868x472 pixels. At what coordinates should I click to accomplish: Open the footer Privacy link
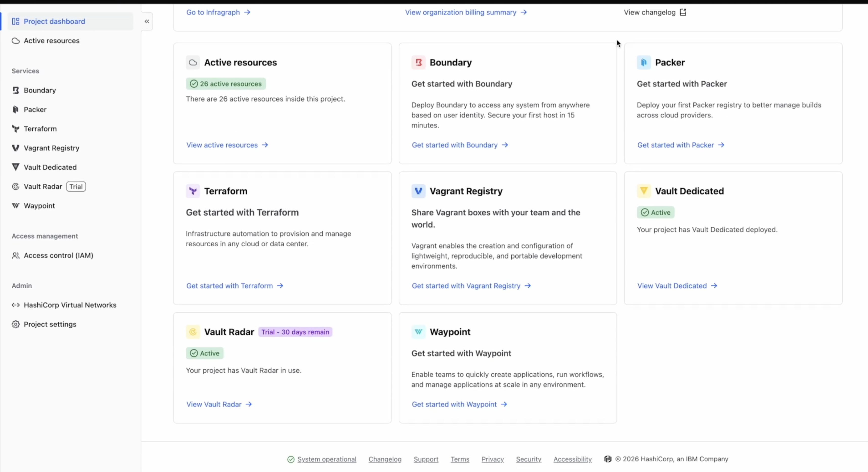tap(492, 459)
